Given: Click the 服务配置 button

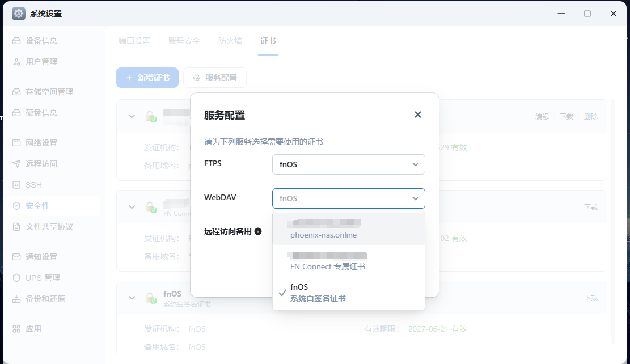Looking at the screenshot, I should coord(215,78).
